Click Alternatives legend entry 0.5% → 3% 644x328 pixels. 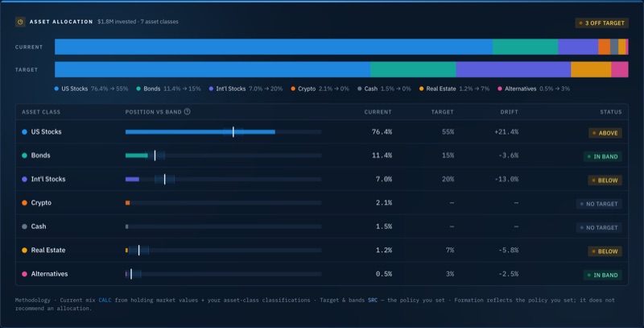point(534,89)
